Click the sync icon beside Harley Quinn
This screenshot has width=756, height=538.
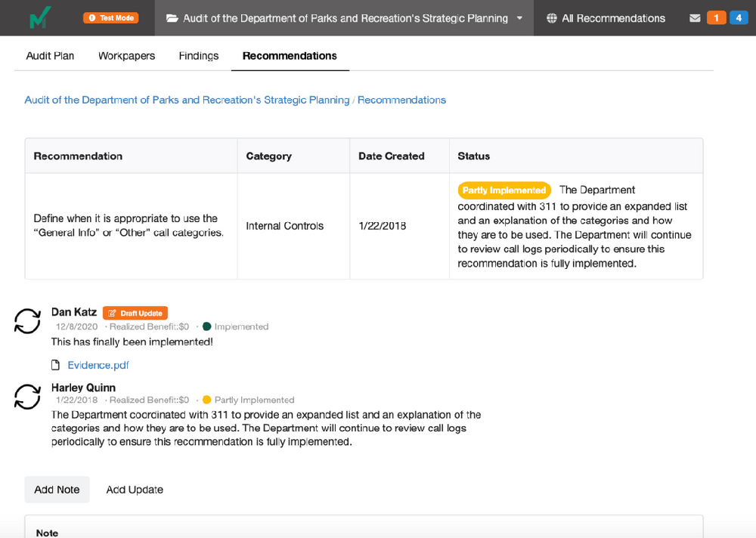[x=28, y=397]
